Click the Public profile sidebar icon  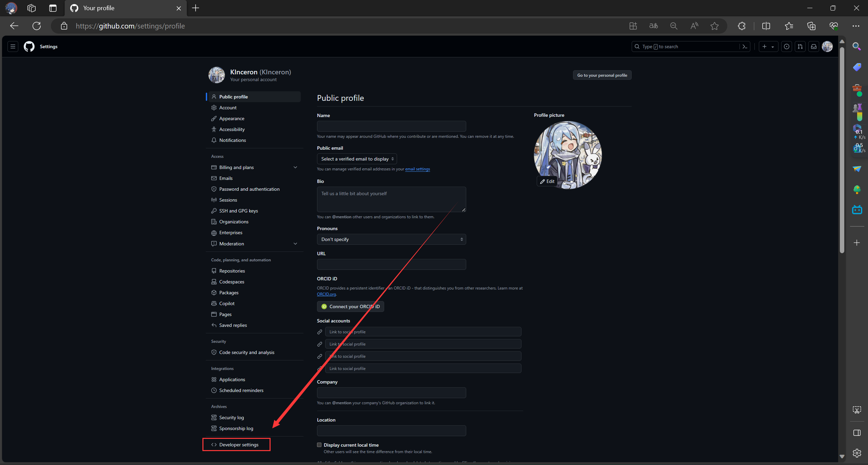214,96
